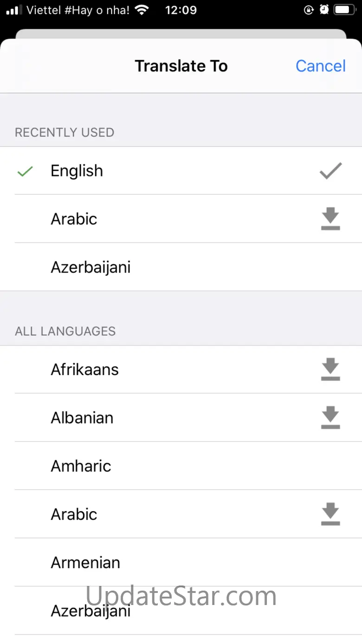The height and width of the screenshot is (644, 362).
Task: Tap download icon for Afrikaans
Action: [x=330, y=370]
